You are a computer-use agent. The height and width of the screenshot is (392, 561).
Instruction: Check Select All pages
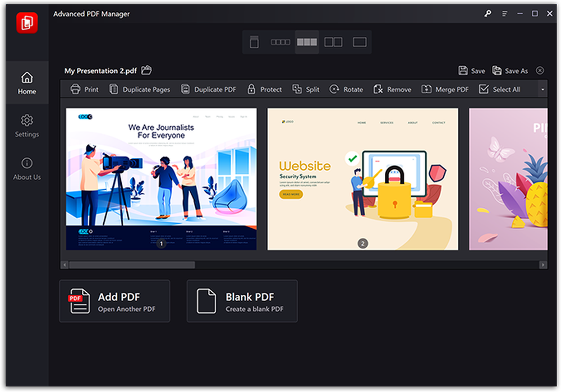click(x=499, y=89)
